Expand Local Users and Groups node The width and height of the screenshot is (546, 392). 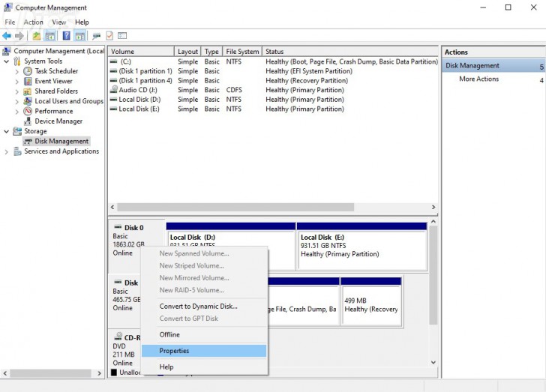pyautogui.click(x=16, y=101)
